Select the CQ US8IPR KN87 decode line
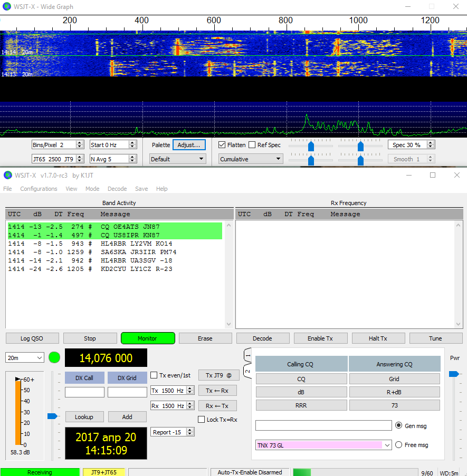The height and width of the screenshot is (476, 467). pyautogui.click(x=115, y=235)
